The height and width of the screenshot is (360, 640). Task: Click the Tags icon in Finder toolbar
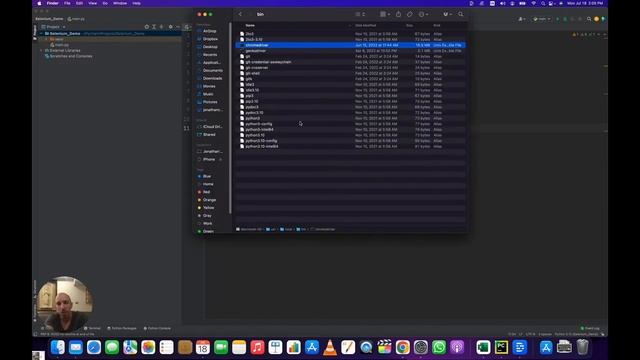pyautogui.click(x=409, y=14)
